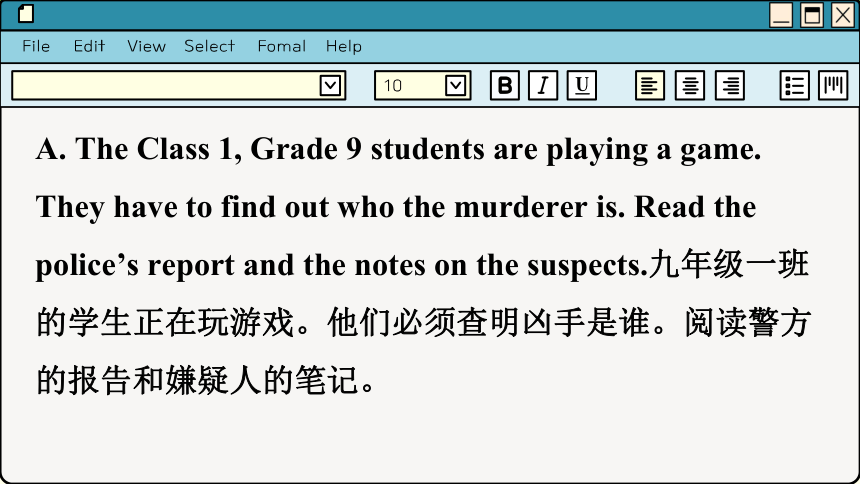Image resolution: width=860 pixels, height=484 pixels.
Task: Click the document icon in title bar
Action: click(26, 14)
